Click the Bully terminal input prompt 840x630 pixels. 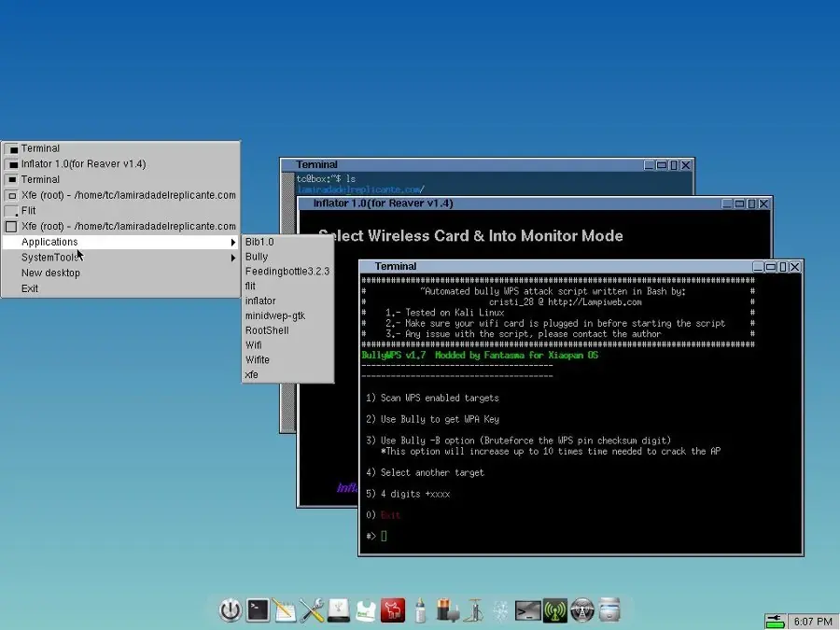click(x=384, y=536)
